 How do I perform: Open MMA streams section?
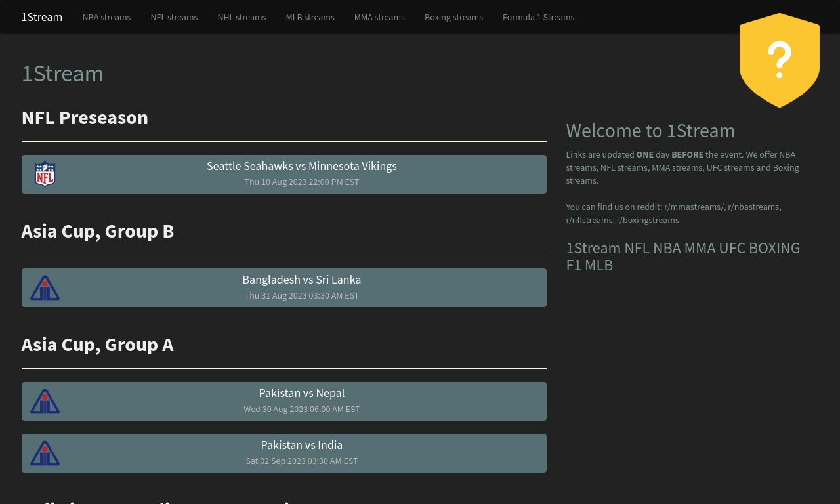pyautogui.click(x=379, y=17)
